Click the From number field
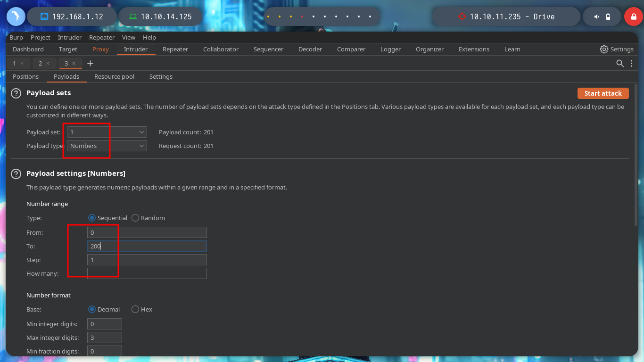Screen dimensions: 644x362 (147, 232)
